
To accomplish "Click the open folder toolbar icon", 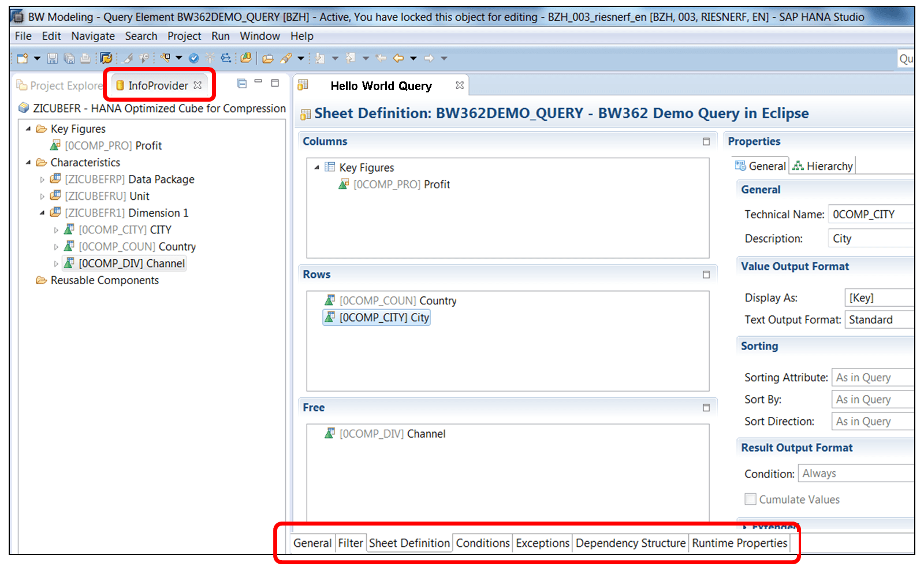I will 268,58.
